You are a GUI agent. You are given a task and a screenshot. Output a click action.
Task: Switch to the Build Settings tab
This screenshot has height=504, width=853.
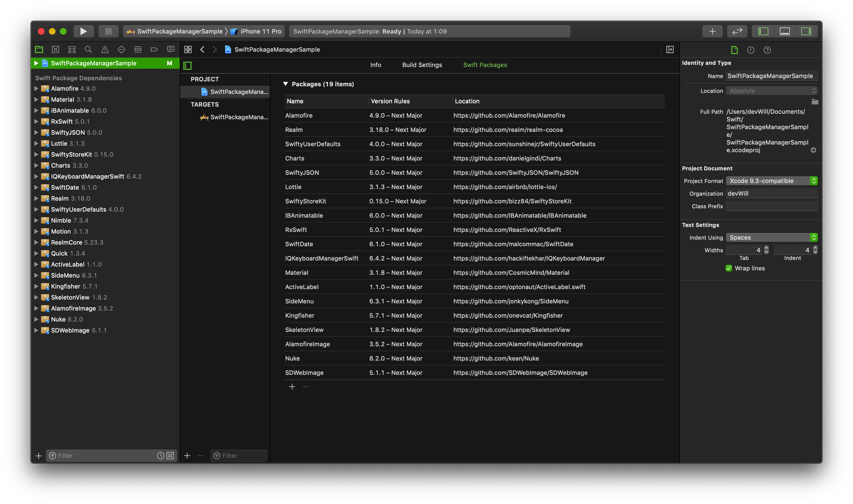[422, 65]
